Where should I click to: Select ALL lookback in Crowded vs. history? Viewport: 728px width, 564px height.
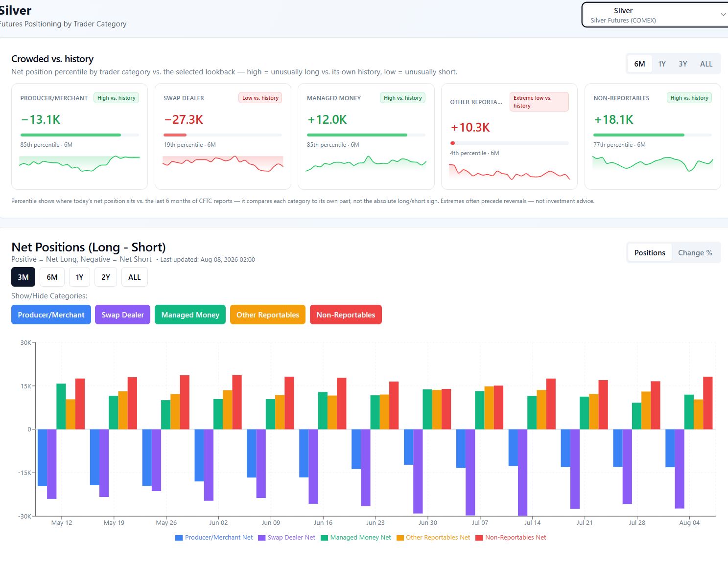click(x=706, y=64)
